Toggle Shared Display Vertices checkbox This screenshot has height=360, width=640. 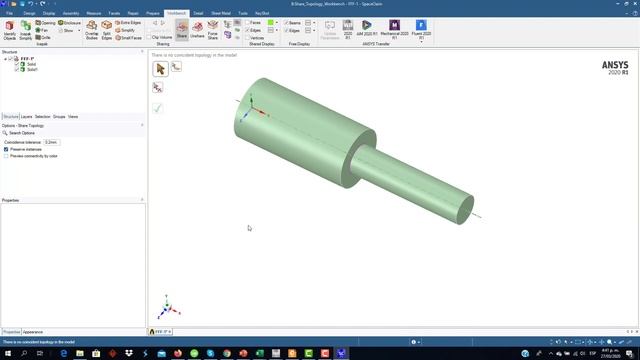247,38
